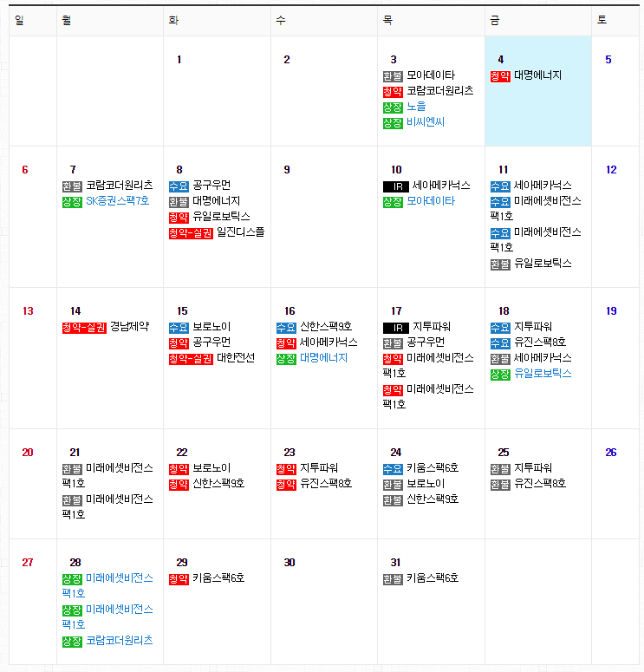Click the 청약-실권 badge beside 경남제약
The image size is (644, 672).
pyautogui.click(x=84, y=328)
